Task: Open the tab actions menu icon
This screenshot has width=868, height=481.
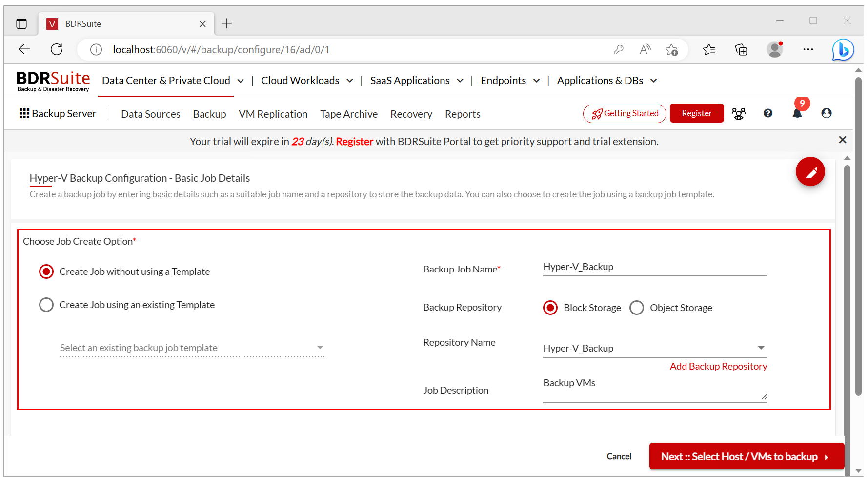Action: coord(21,23)
